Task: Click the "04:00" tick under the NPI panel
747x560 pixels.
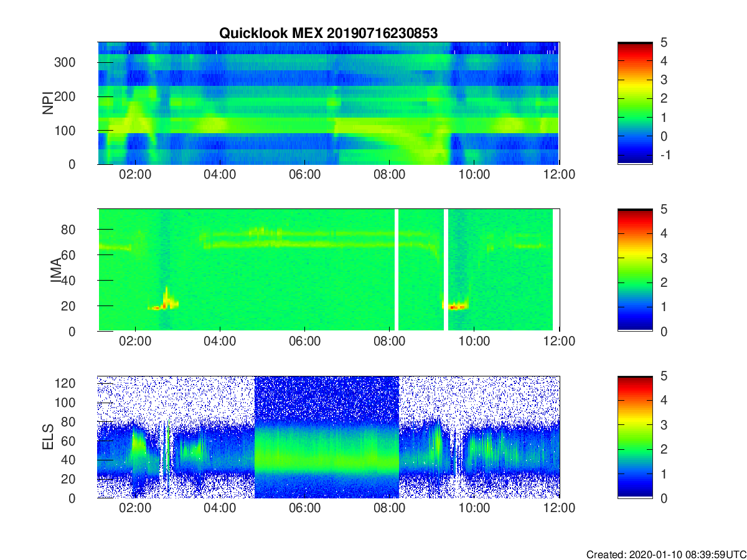Action: 220,175
